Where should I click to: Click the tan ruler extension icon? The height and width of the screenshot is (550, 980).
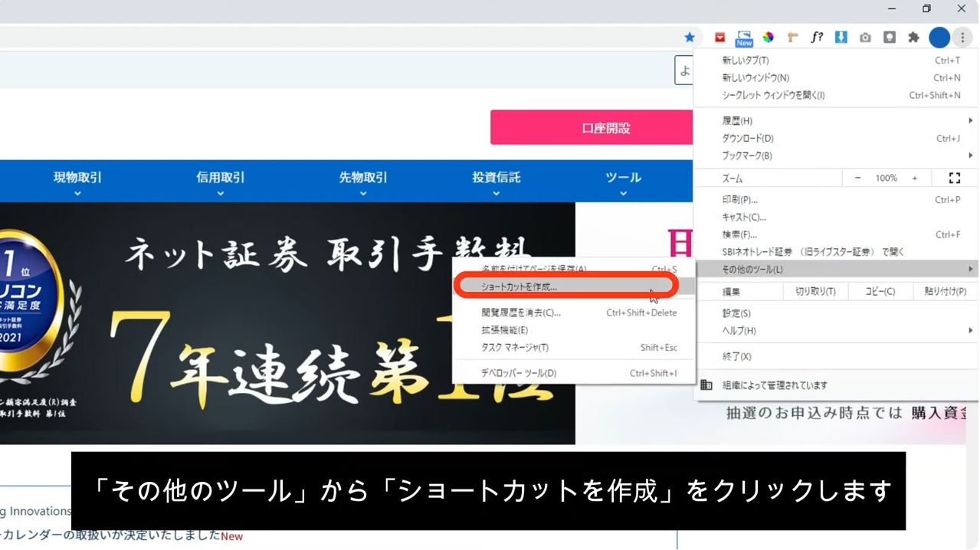[x=793, y=37]
